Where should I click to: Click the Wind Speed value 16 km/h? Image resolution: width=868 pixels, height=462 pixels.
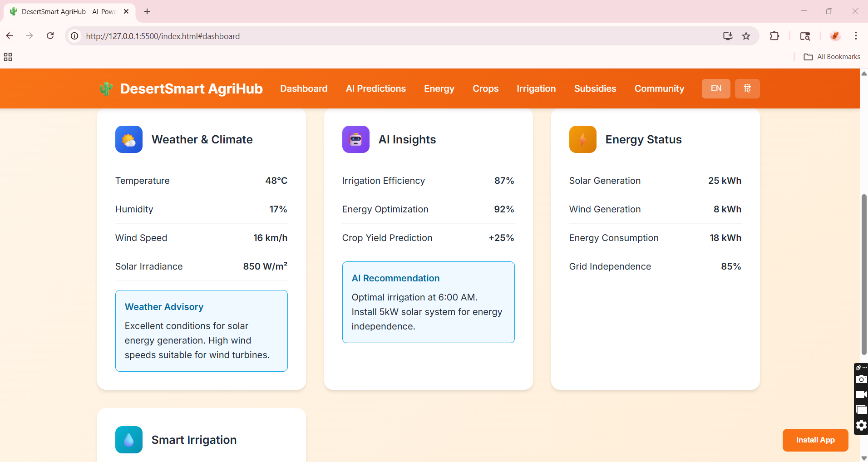point(270,238)
